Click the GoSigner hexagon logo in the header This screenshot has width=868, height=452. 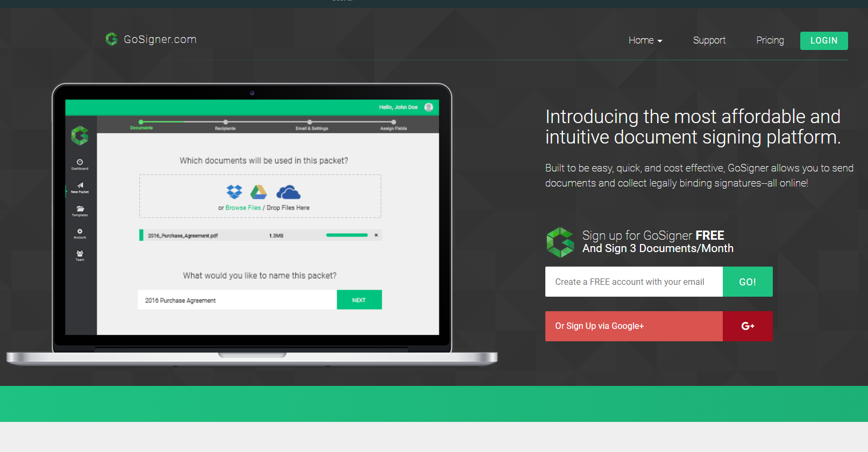111,39
